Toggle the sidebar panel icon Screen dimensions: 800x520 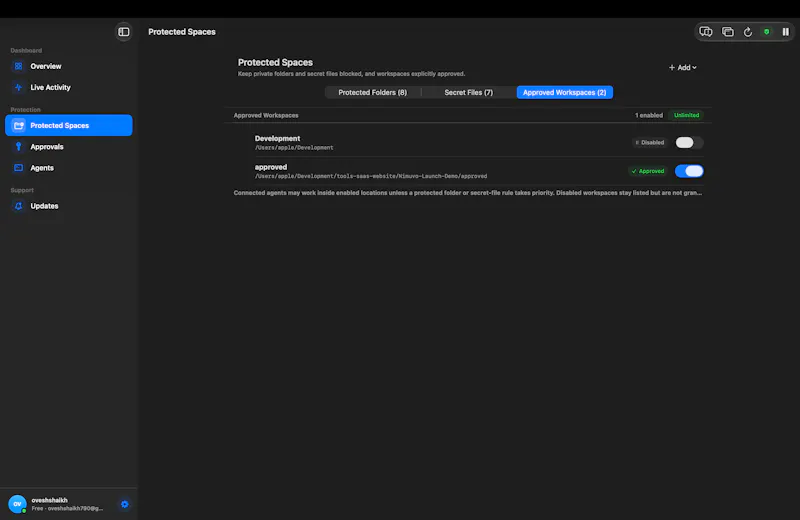(x=123, y=32)
